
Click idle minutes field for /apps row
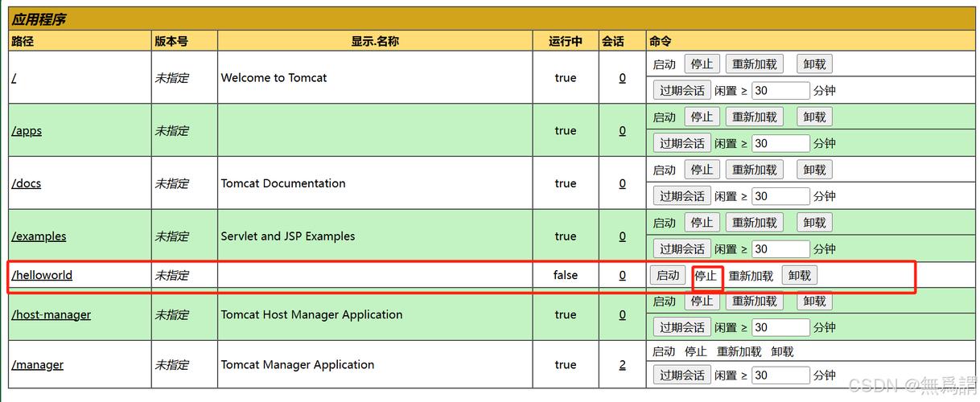(x=780, y=144)
